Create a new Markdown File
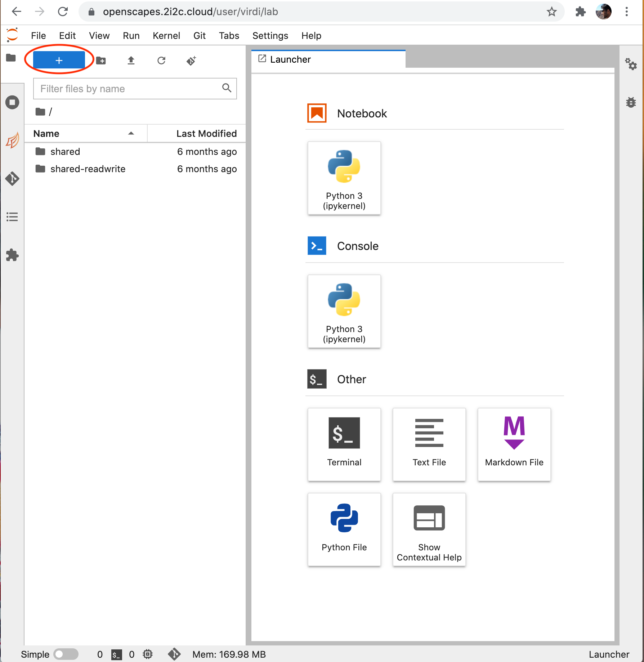This screenshot has height=662, width=644. pos(514,444)
